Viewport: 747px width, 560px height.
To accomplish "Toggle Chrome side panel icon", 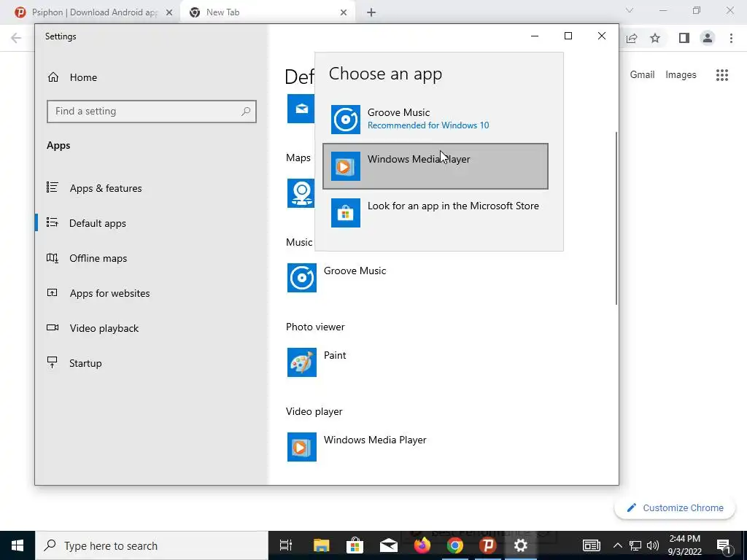I will tap(684, 38).
